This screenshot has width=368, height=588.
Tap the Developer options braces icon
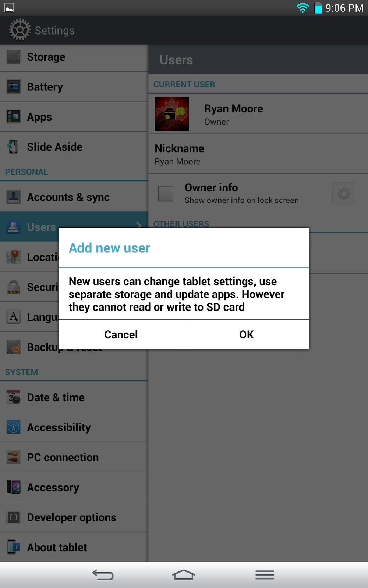tap(14, 517)
